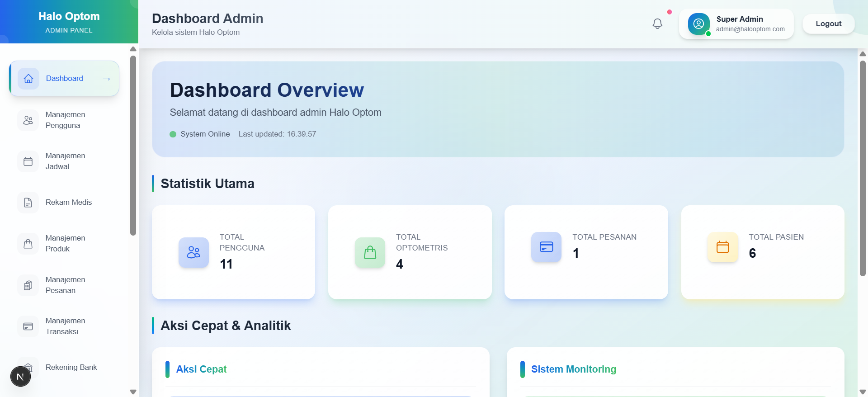Click the Total Pengguna users icon
The width and height of the screenshot is (868, 397).
193,252
